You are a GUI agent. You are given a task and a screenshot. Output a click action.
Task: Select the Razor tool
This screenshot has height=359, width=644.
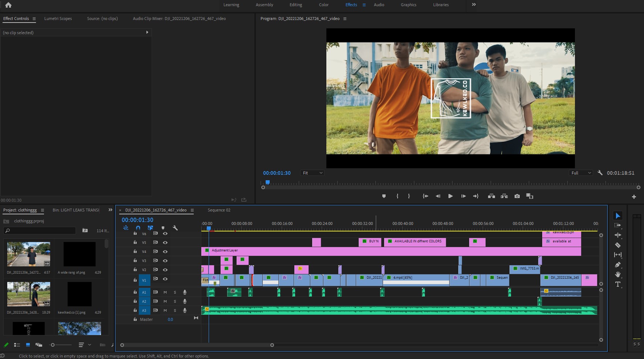click(617, 245)
